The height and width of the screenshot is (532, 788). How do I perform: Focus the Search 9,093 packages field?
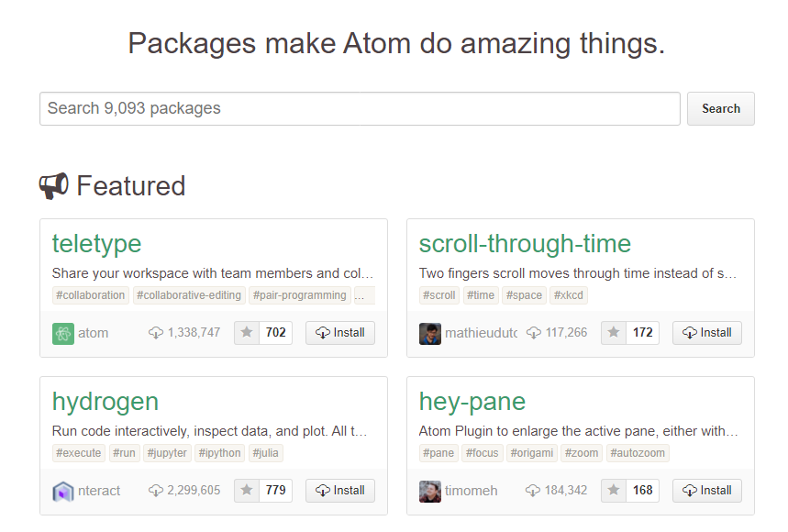(x=360, y=108)
